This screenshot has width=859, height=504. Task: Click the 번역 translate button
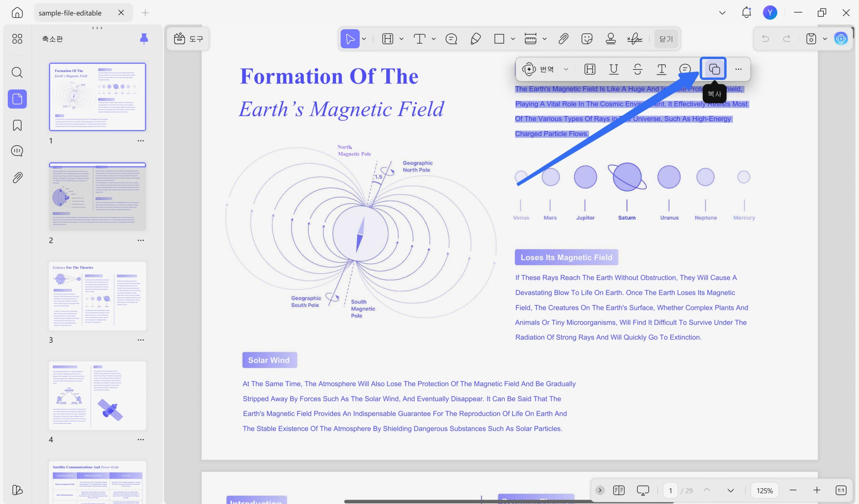click(x=539, y=69)
